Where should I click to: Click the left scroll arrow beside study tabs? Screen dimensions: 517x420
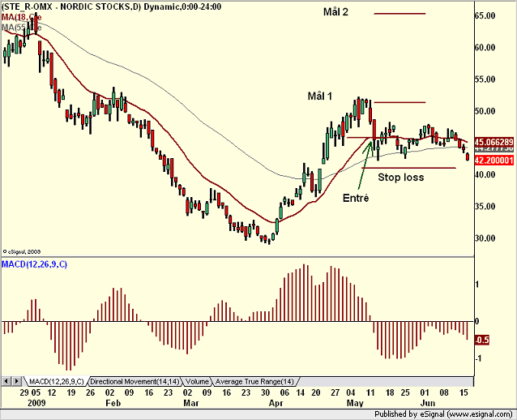click(6, 381)
